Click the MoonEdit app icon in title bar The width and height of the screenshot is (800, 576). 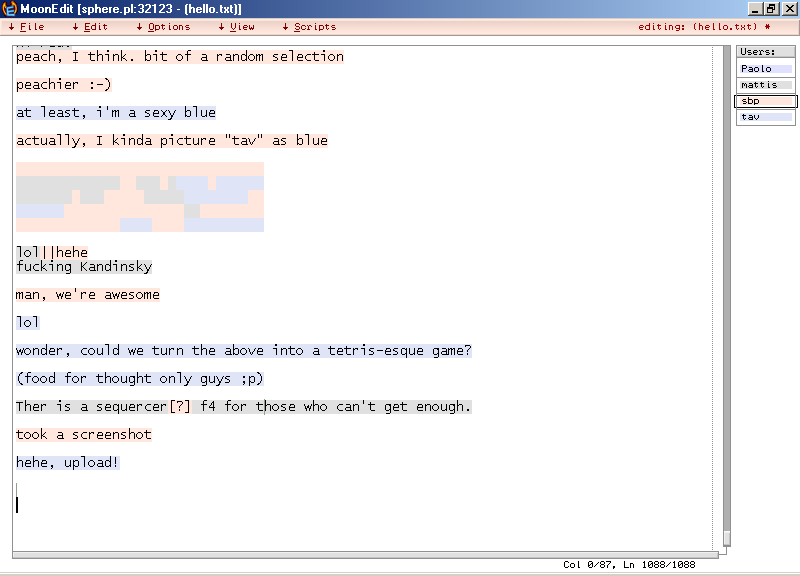[x=9, y=8]
